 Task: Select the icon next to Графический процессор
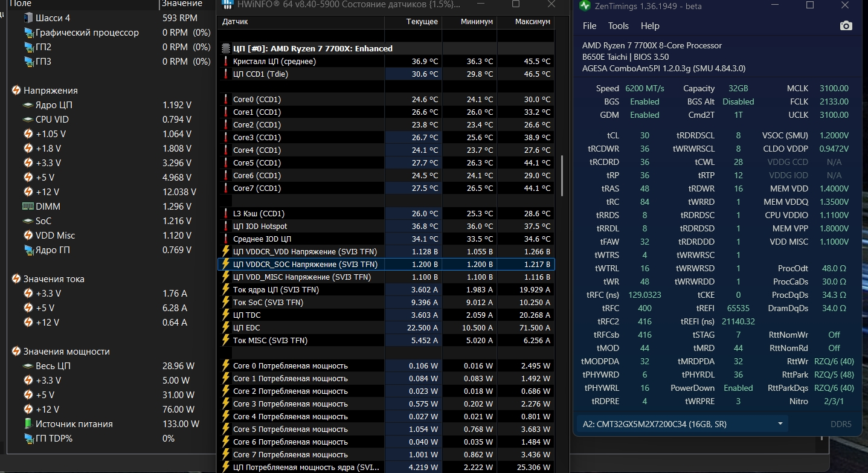coord(28,33)
